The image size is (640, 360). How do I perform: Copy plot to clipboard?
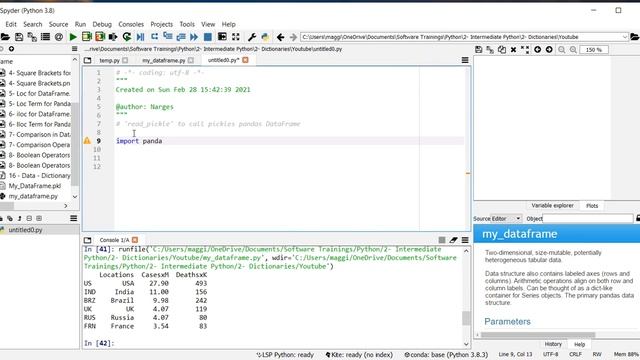point(502,50)
